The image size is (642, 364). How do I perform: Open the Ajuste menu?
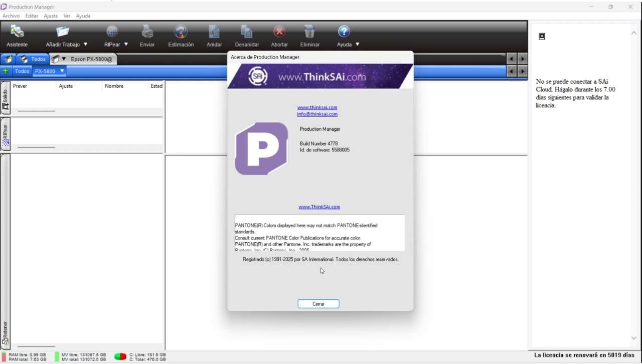tap(51, 16)
